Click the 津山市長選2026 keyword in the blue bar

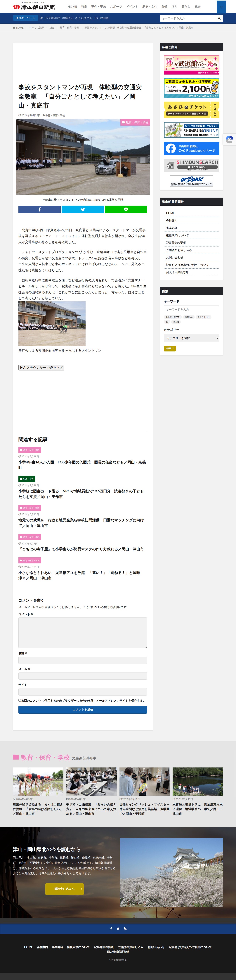pyautogui.click(x=50, y=18)
